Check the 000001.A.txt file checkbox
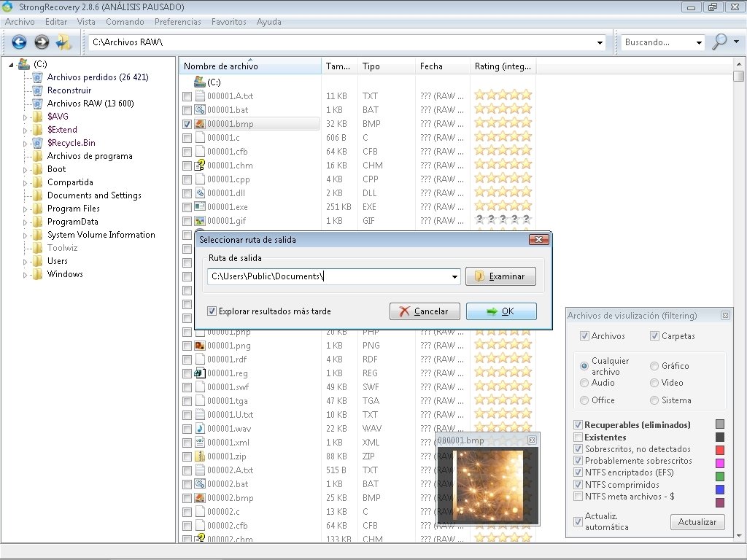747x560 pixels. tap(187, 97)
